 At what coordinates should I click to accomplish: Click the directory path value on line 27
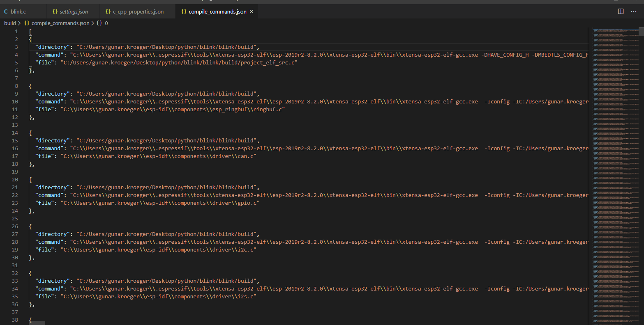[166, 234]
